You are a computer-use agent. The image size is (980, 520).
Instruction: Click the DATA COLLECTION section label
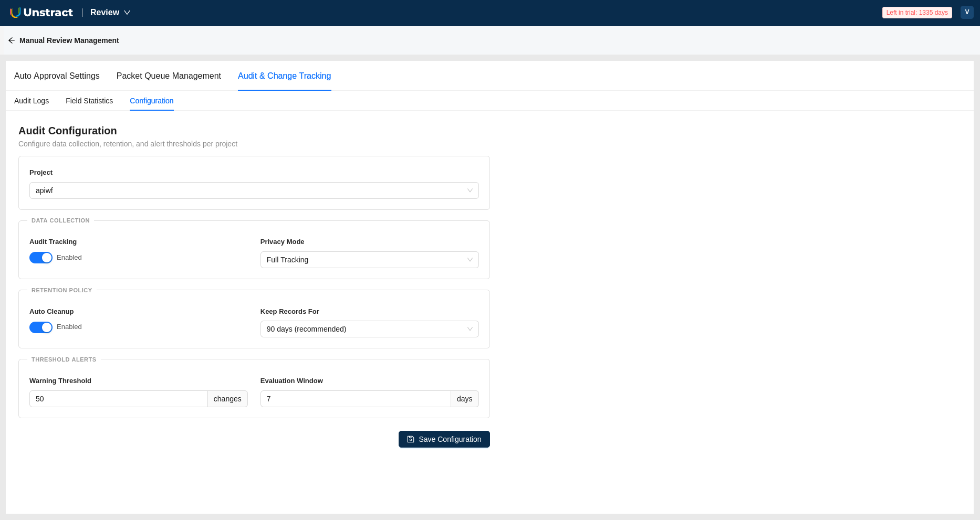pyautogui.click(x=60, y=220)
